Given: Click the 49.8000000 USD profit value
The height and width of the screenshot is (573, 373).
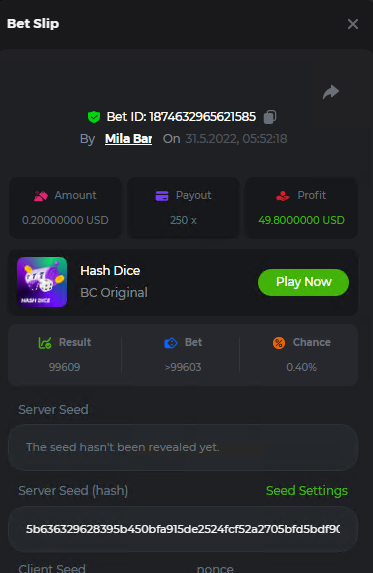Looking at the screenshot, I should (x=301, y=220).
